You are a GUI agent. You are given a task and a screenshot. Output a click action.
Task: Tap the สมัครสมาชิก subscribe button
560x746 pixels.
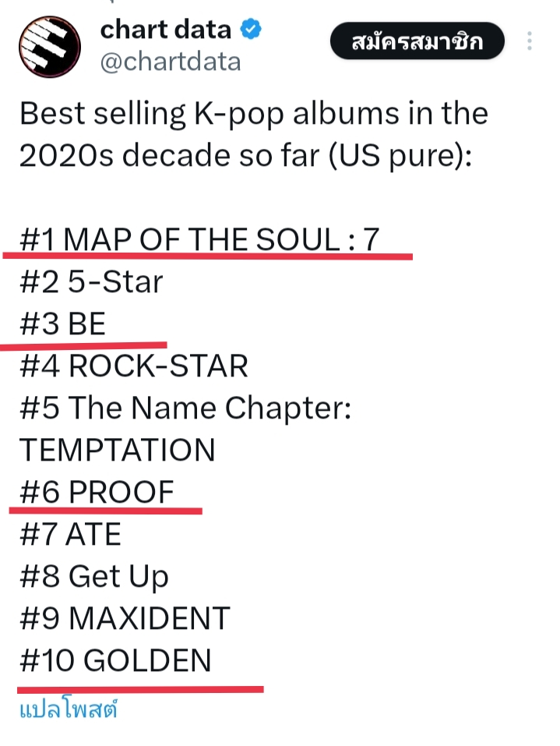pyautogui.click(x=417, y=41)
